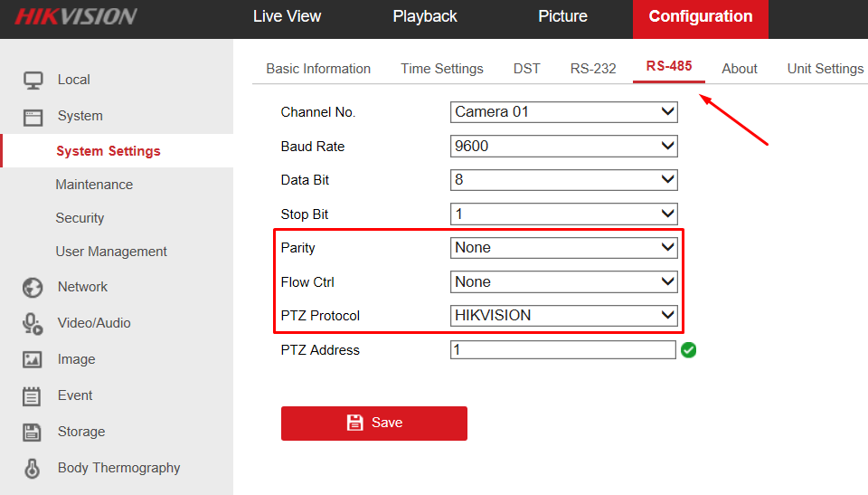
Task: Open the Flow Ctrl dropdown
Action: pos(563,282)
